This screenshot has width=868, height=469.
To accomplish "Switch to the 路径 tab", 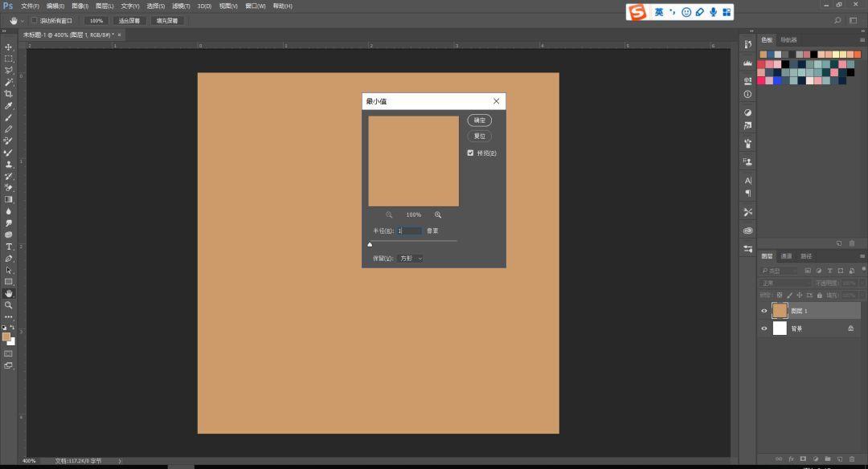I will 806,256.
